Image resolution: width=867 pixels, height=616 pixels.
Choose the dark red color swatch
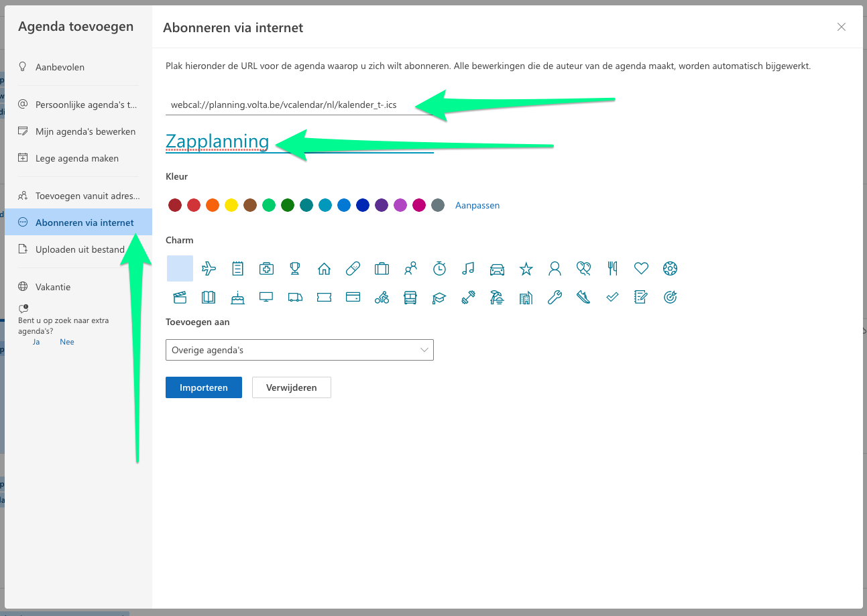pos(175,205)
